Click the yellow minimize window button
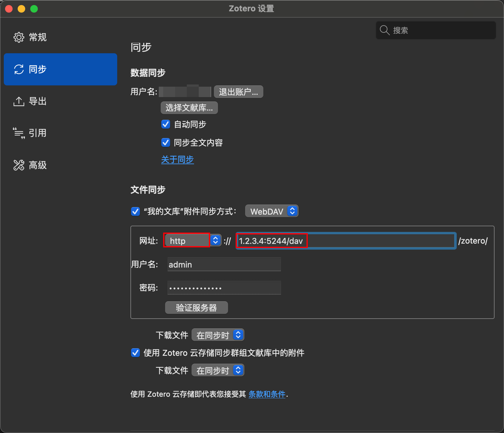 [x=21, y=9]
